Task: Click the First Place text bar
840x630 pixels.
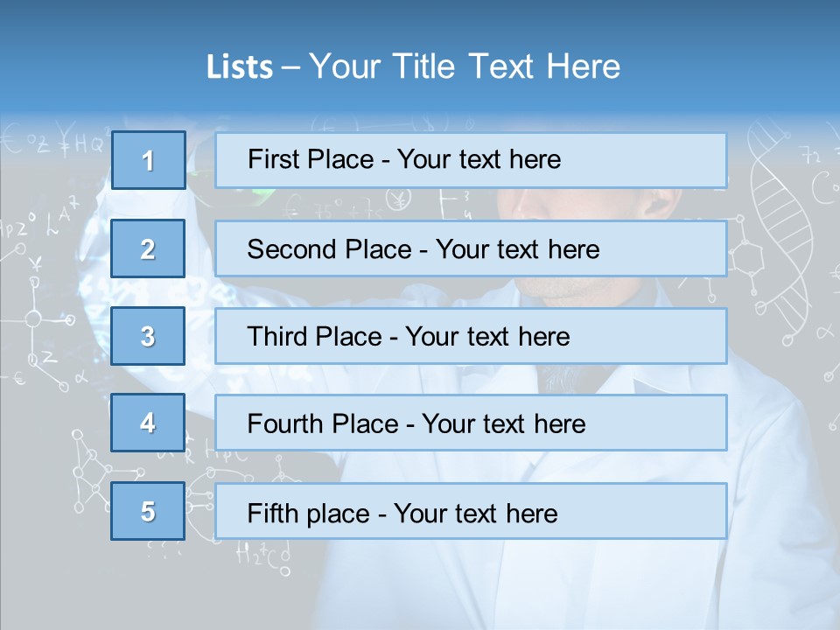Action: [x=471, y=160]
